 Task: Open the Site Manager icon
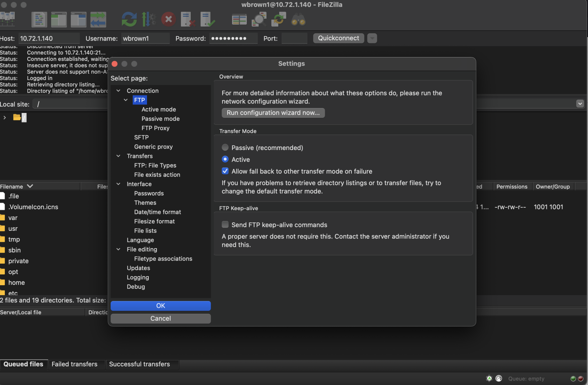coord(7,20)
